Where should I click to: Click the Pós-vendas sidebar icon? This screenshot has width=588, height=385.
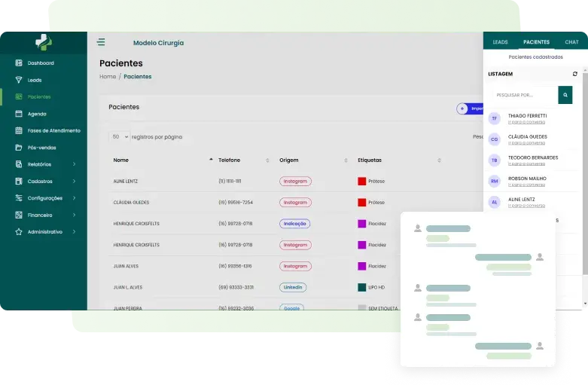click(x=19, y=148)
